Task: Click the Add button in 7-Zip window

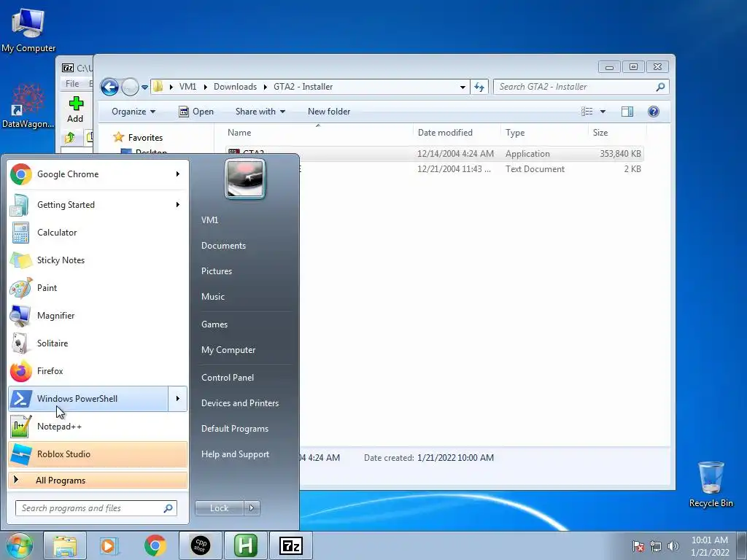Action: (75, 110)
